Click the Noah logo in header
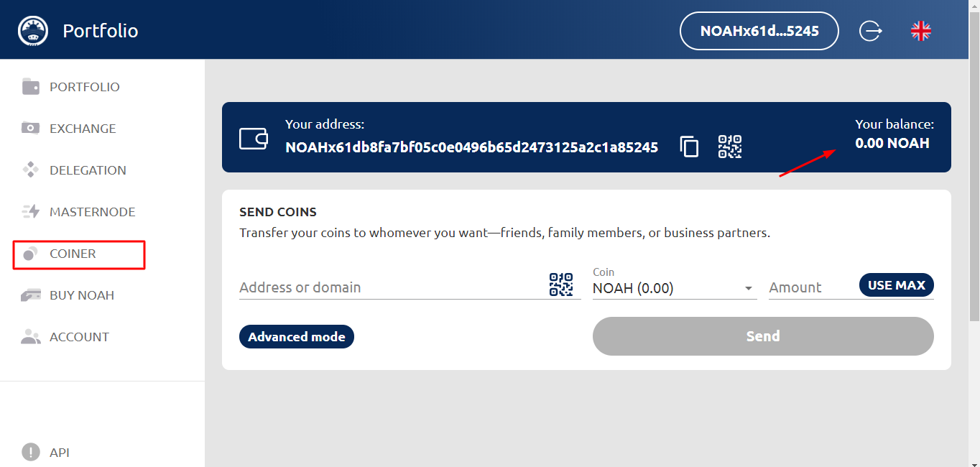The width and height of the screenshot is (980, 467). [x=32, y=31]
